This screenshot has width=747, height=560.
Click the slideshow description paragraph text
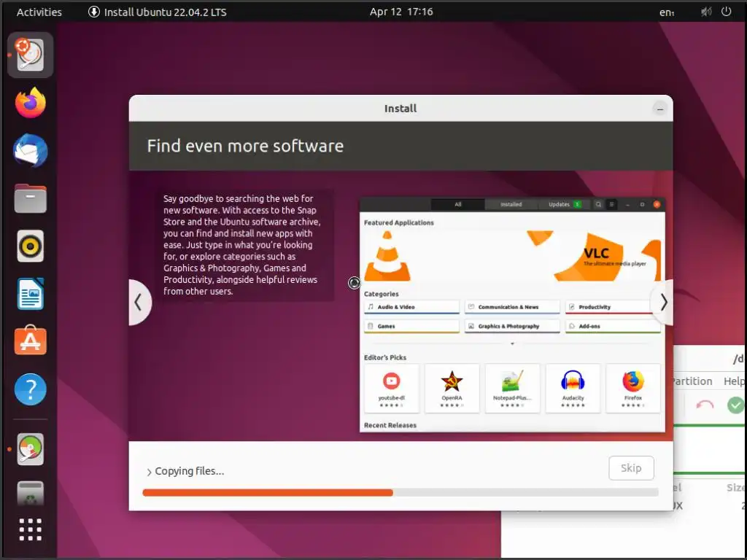click(242, 245)
